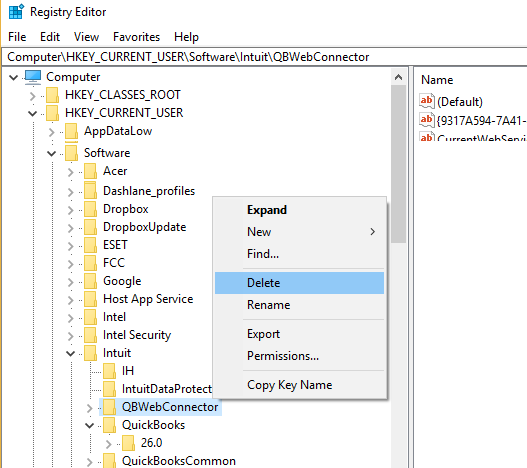The width and height of the screenshot is (527, 468).
Task: Click the FCC folder icon
Action: click(90, 263)
